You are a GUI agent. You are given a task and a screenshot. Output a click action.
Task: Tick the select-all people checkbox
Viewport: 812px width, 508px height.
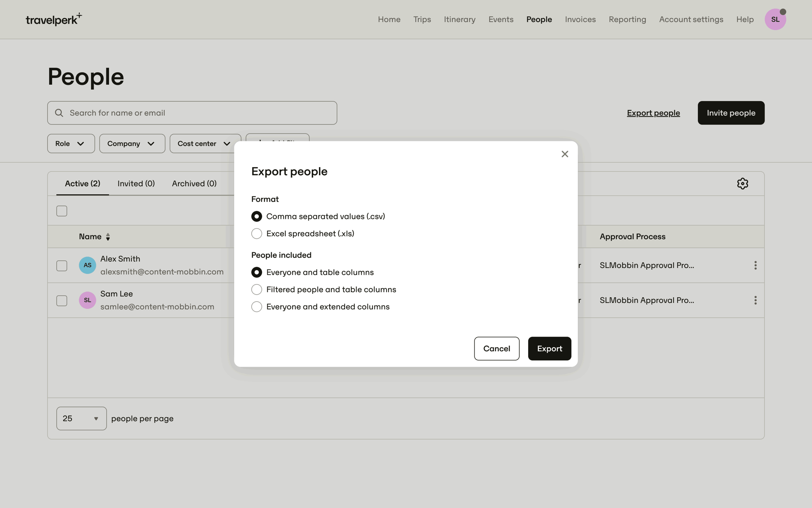click(x=62, y=211)
